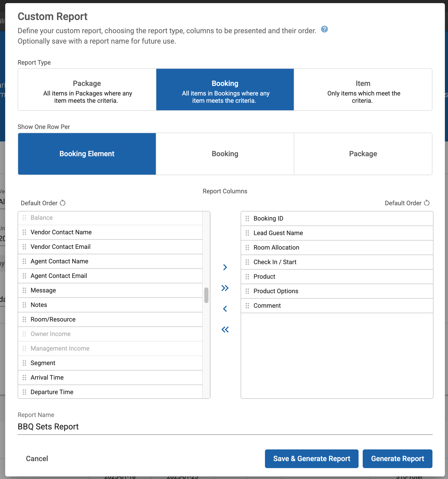Reset Default Order for available columns

[x=62, y=203]
